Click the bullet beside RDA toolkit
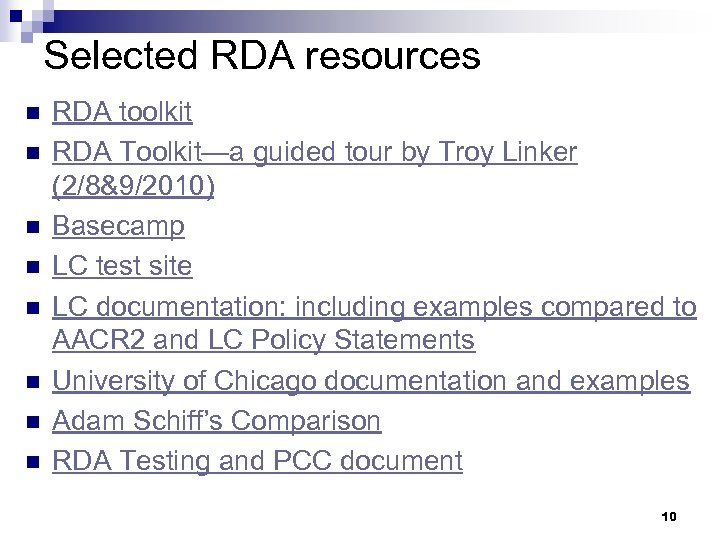Image resolution: width=720 pixels, height=540 pixels. [x=32, y=113]
